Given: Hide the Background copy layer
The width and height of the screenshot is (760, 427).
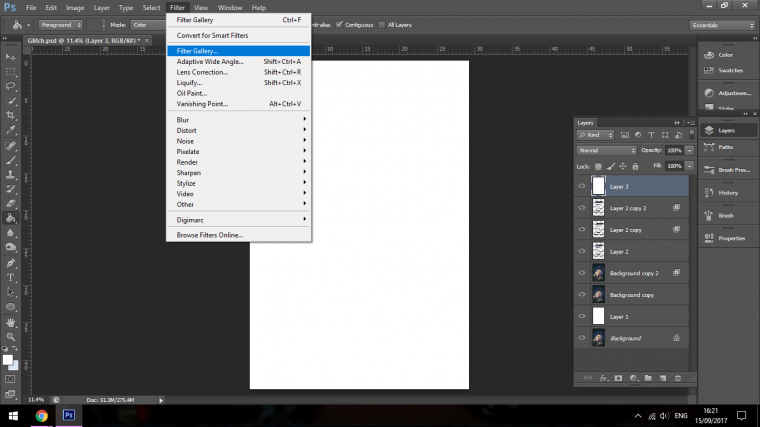Looking at the screenshot, I should [582, 294].
